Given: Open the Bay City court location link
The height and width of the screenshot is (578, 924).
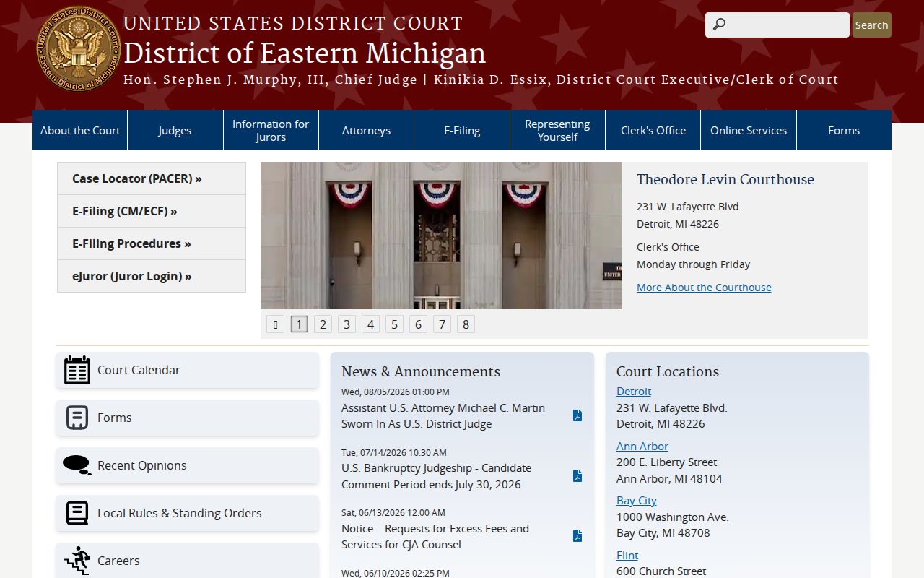Looking at the screenshot, I should point(637,500).
